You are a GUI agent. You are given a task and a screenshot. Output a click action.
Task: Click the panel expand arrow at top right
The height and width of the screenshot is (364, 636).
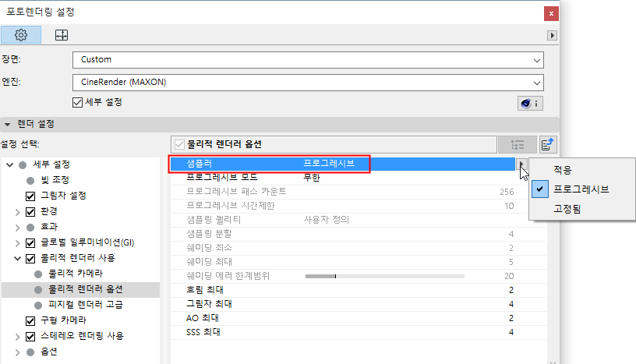click(x=552, y=35)
